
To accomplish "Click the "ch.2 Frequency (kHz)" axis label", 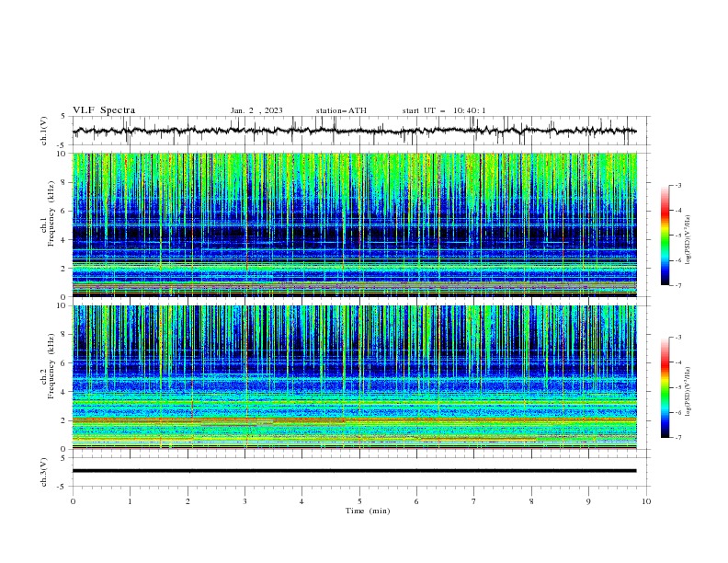I will point(48,366).
